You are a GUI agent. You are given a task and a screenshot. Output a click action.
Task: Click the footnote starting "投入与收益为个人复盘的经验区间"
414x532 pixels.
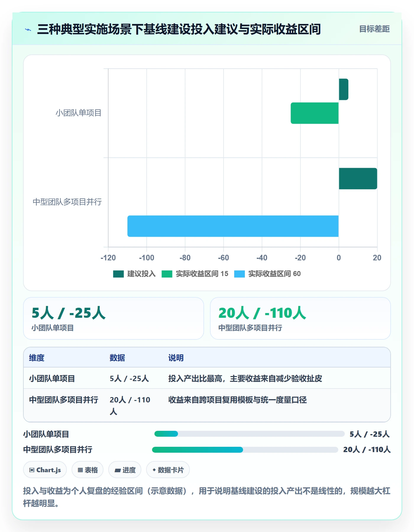pyautogui.click(x=207, y=497)
